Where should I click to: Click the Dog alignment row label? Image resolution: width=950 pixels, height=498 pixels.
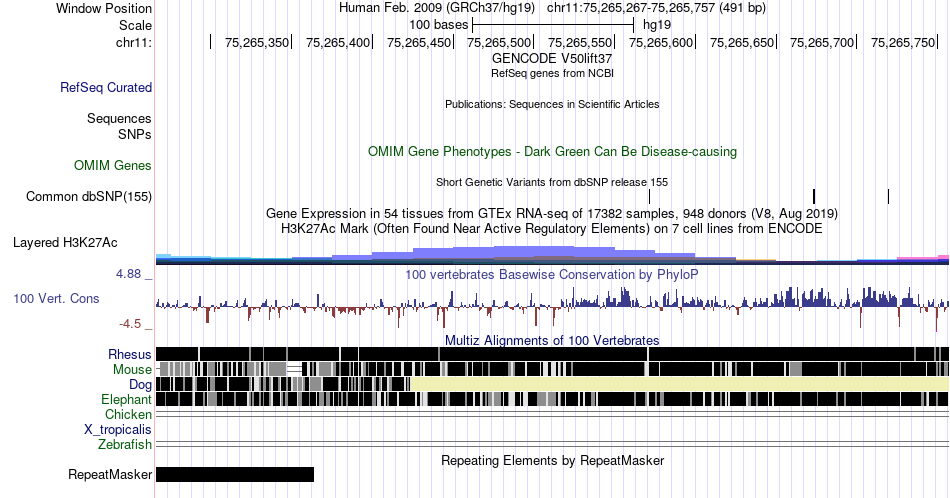140,385
